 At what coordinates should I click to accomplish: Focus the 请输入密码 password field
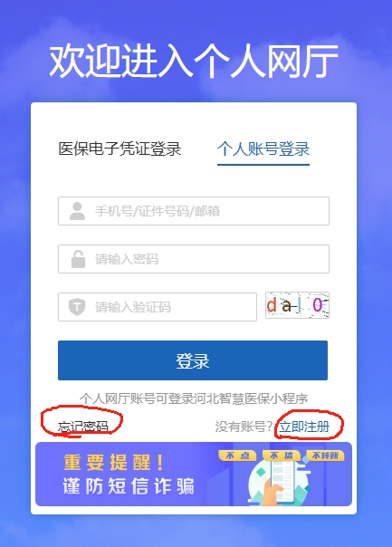tap(194, 259)
